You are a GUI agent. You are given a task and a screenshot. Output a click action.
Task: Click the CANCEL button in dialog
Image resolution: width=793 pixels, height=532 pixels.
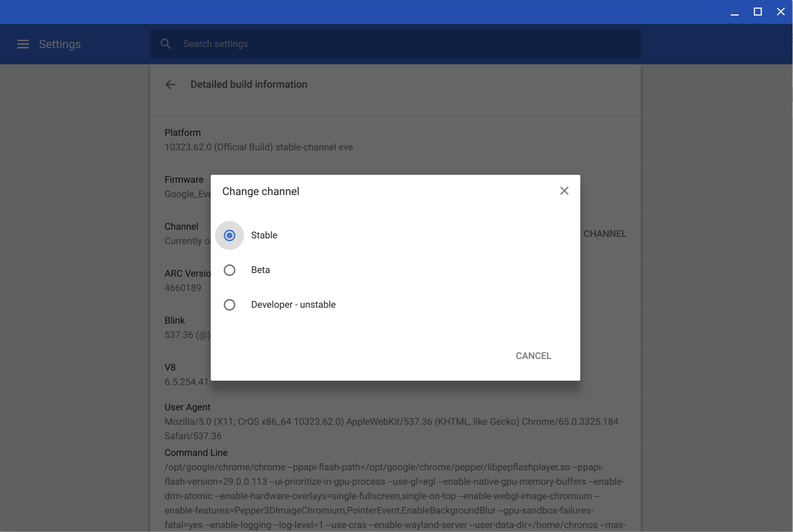click(533, 356)
